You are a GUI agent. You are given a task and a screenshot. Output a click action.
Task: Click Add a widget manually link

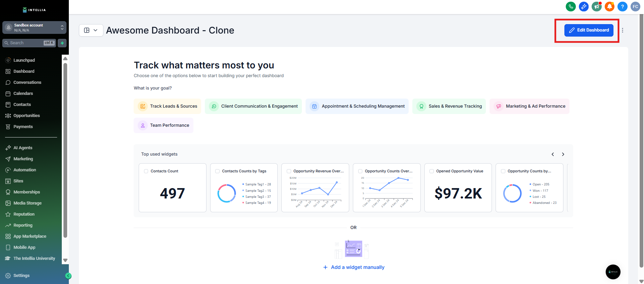tap(354, 267)
